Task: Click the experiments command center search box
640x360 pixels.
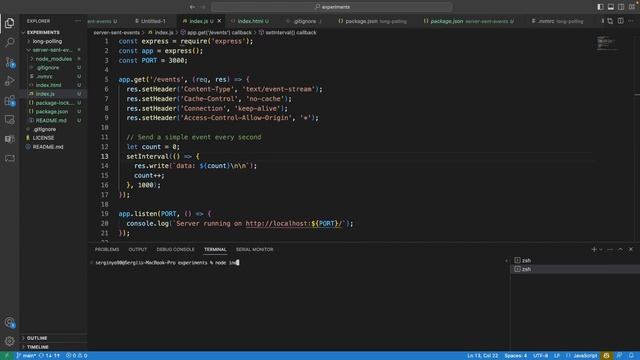Action: (332, 7)
